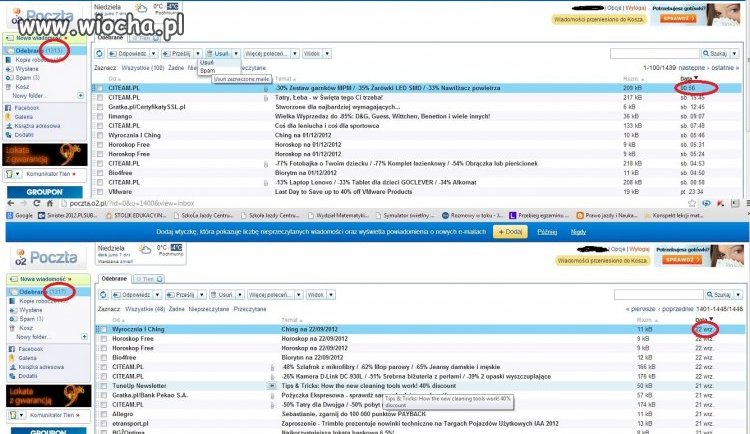This screenshot has width=750, height=434.
Task: Refresh inbox icon in top mail toolbar
Action: click(99, 54)
